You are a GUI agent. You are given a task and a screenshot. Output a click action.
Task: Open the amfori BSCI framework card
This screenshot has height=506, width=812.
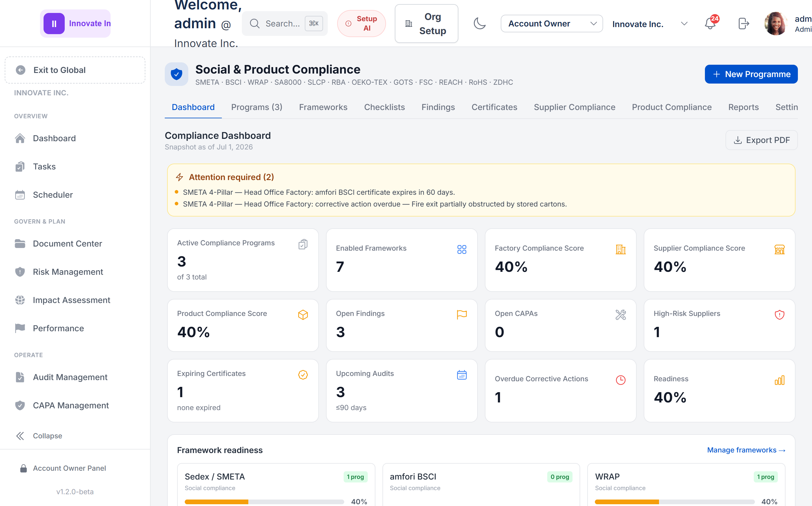pyautogui.click(x=481, y=485)
